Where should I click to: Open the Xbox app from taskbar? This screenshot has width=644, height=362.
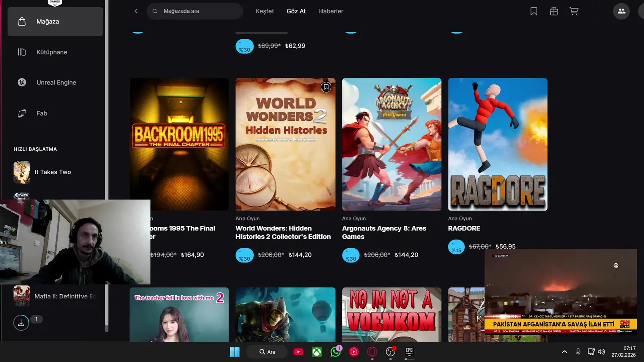point(316,352)
